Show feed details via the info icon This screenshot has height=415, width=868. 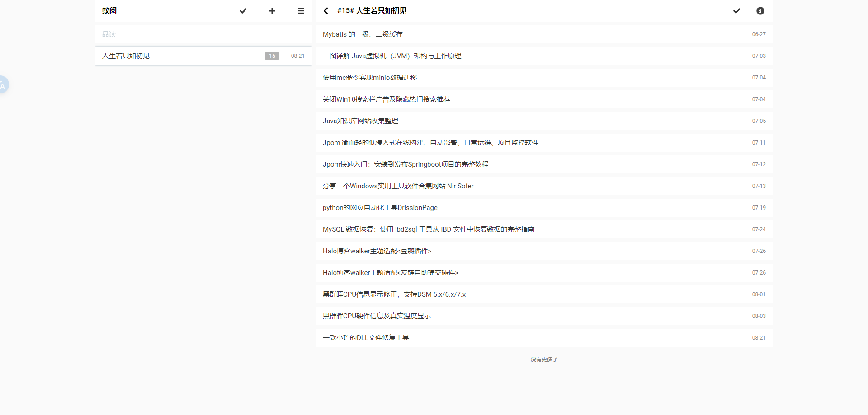pos(760,11)
